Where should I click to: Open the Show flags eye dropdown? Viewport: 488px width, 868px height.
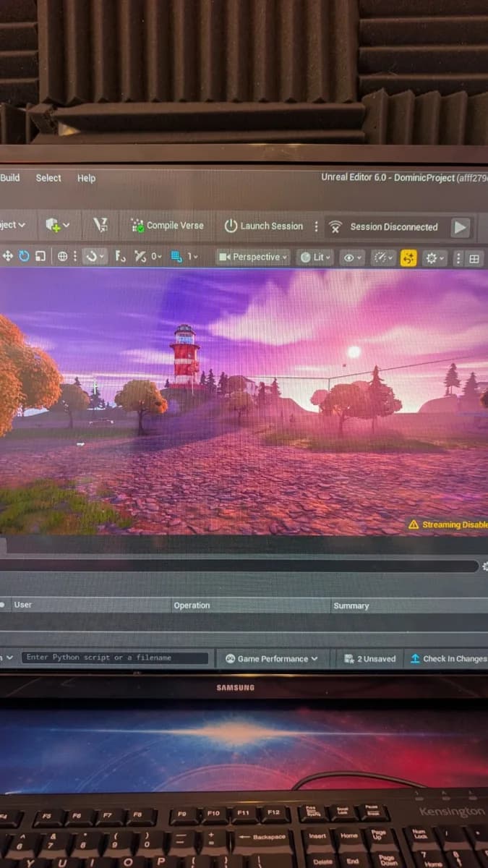coord(352,258)
